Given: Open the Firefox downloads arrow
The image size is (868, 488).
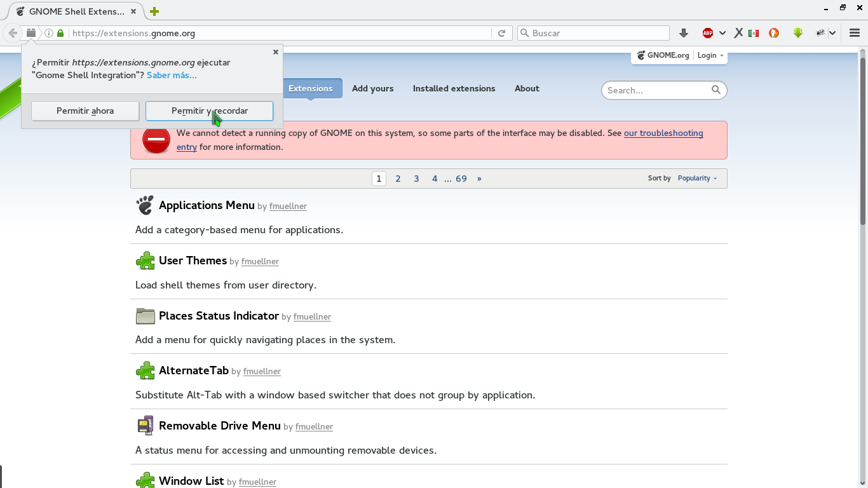Looking at the screenshot, I should click(684, 33).
